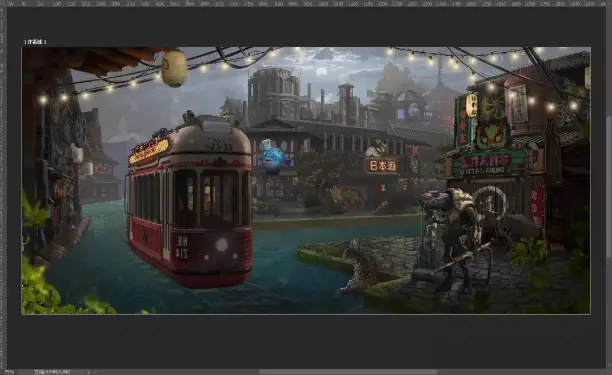Image resolution: width=612 pixels, height=375 pixels.
Task: Open the status bar info arrow menu
Action: point(89,372)
